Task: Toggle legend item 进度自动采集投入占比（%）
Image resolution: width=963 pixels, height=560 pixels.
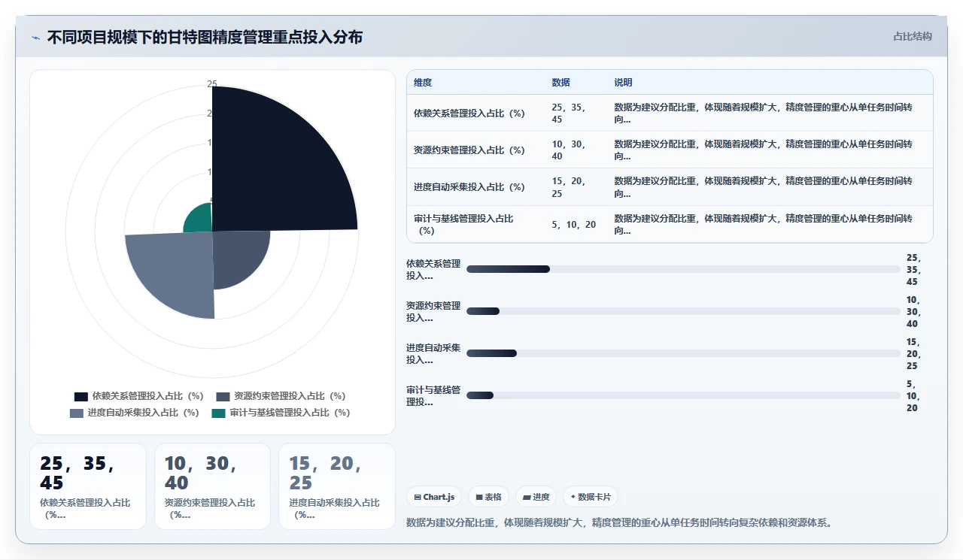Action: [x=134, y=413]
